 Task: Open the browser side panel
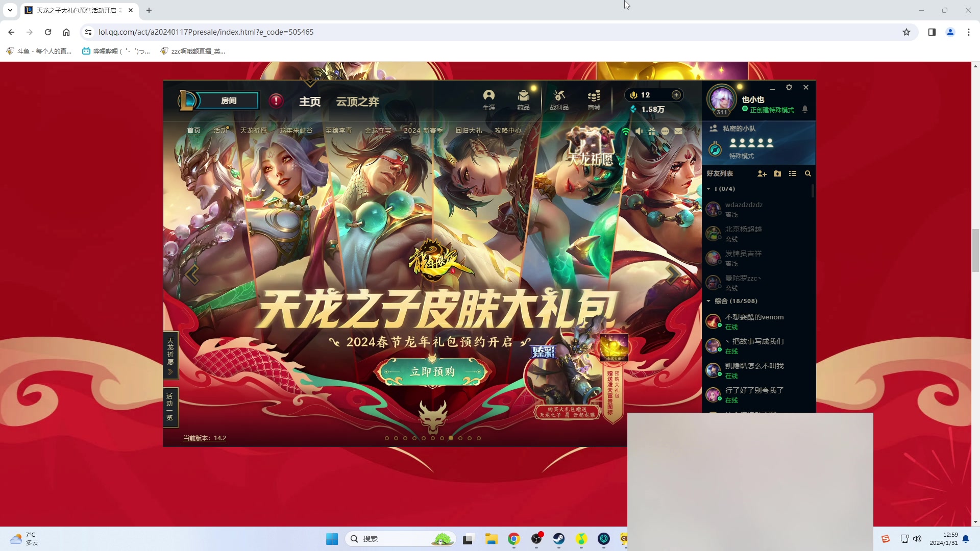coord(932,32)
